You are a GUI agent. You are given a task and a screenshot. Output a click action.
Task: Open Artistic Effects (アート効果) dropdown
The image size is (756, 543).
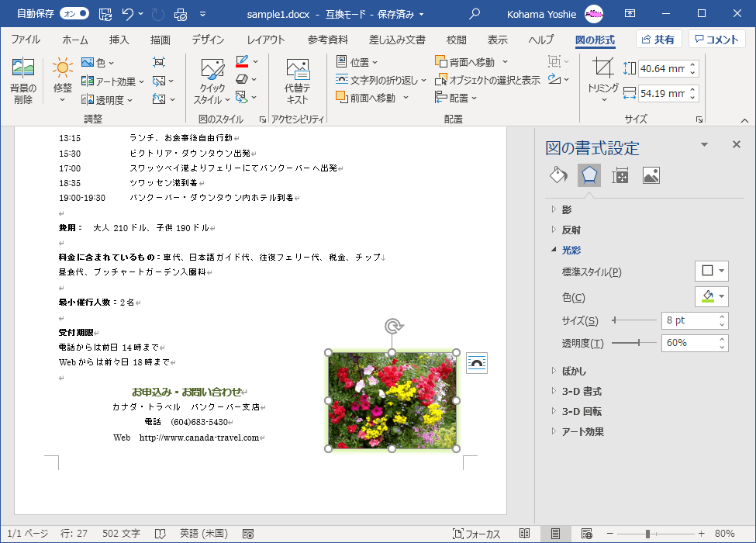point(113,81)
